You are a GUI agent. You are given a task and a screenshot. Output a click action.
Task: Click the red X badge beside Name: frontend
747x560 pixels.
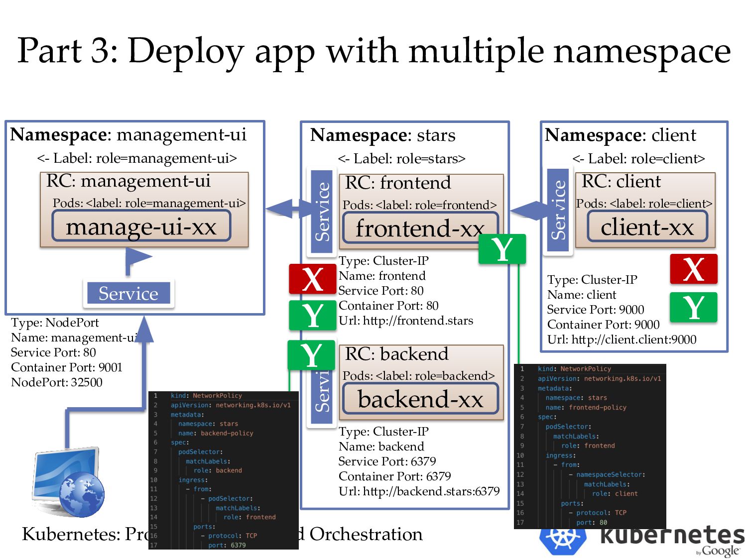313,279
